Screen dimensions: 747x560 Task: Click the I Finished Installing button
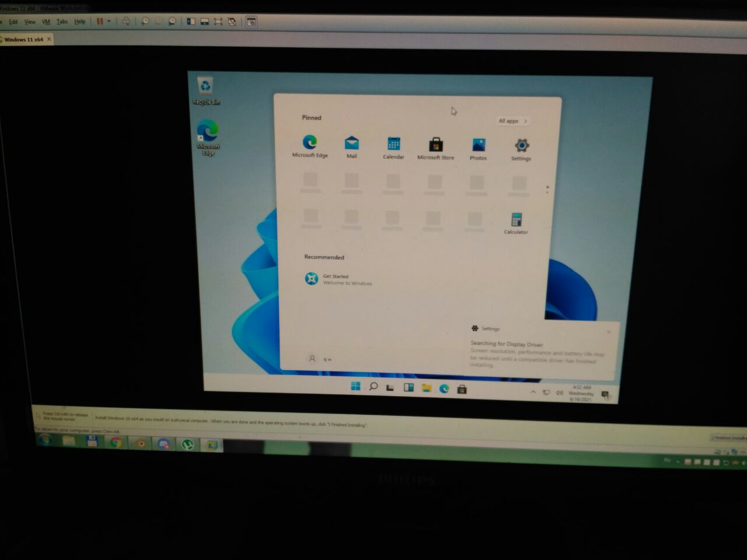729,437
